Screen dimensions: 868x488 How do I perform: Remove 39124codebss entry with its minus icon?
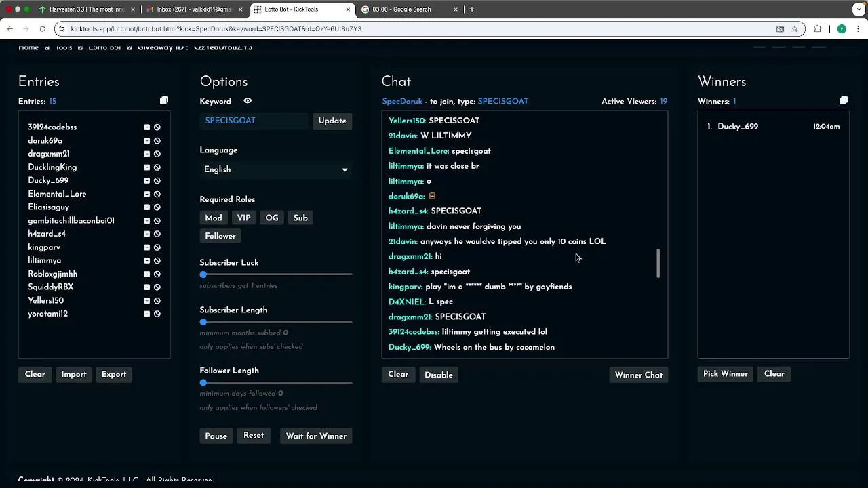click(146, 127)
